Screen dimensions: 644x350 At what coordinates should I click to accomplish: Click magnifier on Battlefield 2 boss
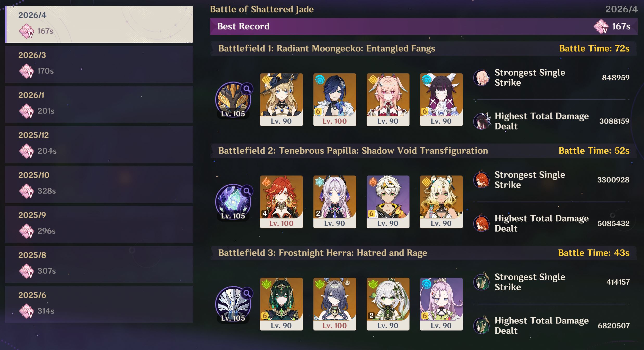pyautogui.click(x=247, y=191)
